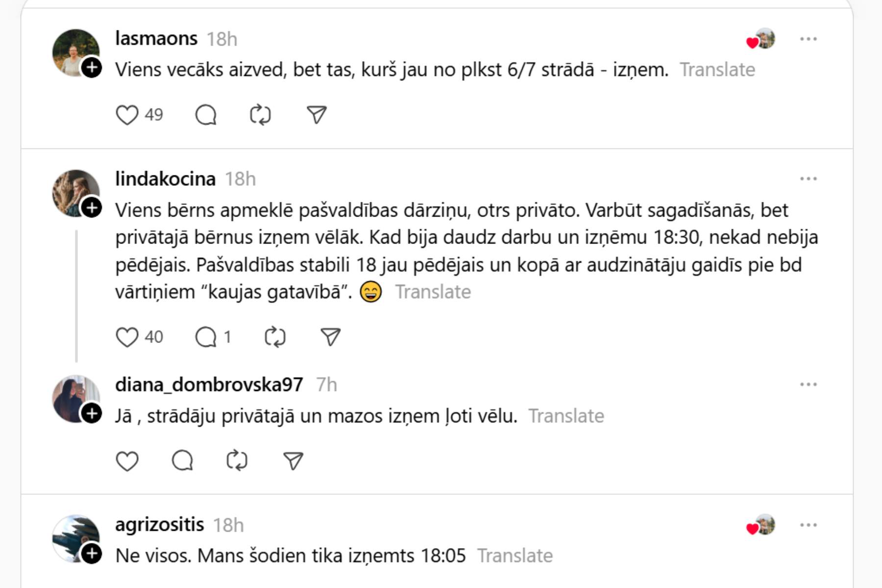Open diana_dombrovska97's profile username
The width and height of the screenshot is (882, 588).
pos(209,385)
